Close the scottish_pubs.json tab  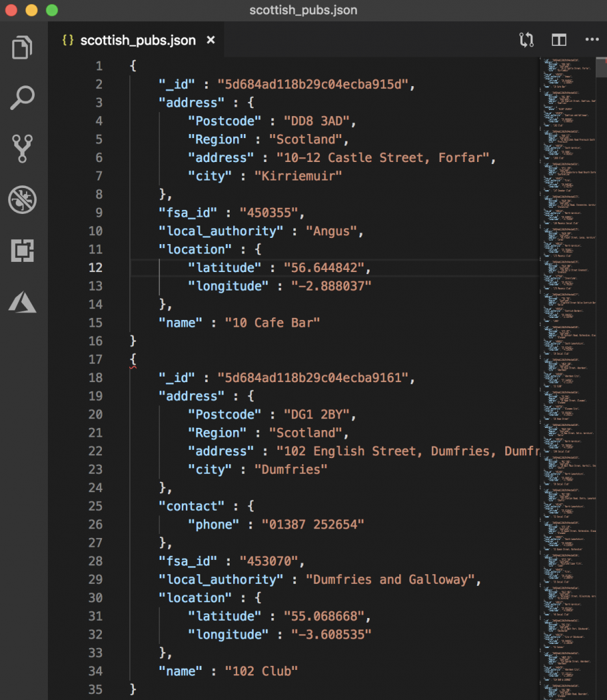pyautogui.click(x=211, y=40)
